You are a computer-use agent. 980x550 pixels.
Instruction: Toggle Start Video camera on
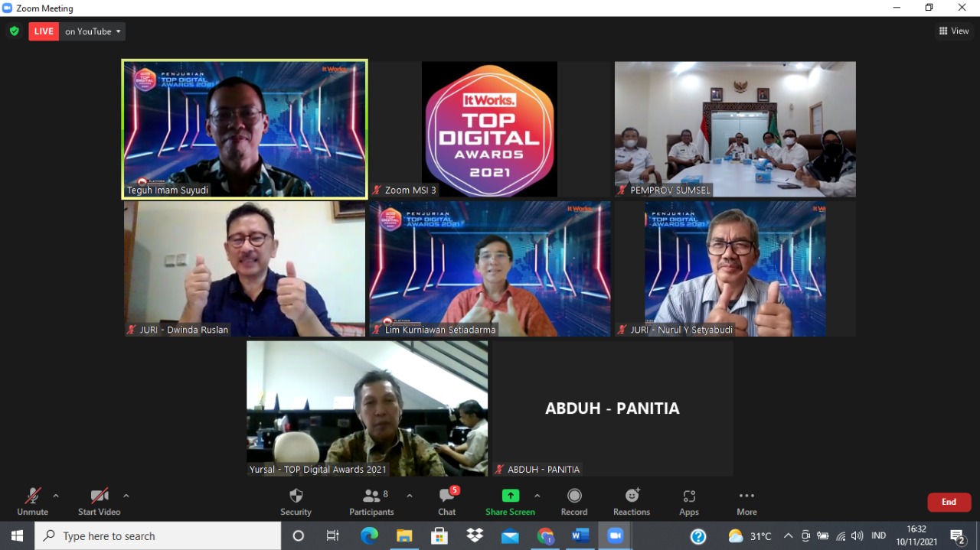(99, 496)
